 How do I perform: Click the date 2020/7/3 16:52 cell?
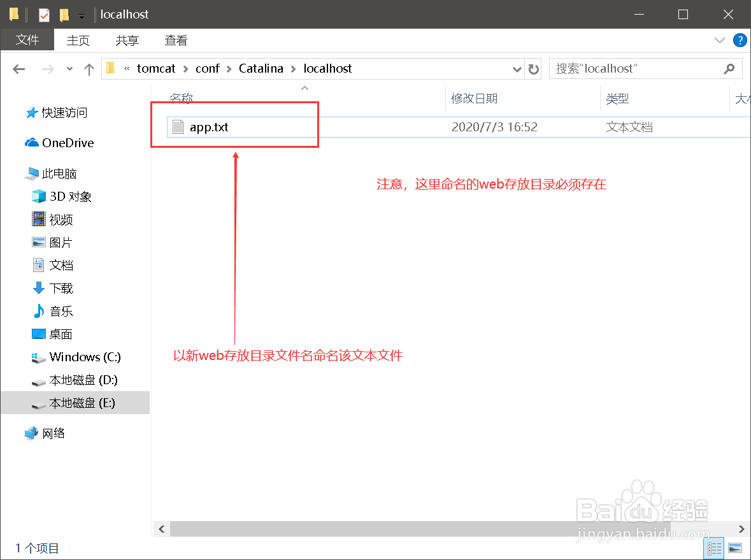[494, 127]
